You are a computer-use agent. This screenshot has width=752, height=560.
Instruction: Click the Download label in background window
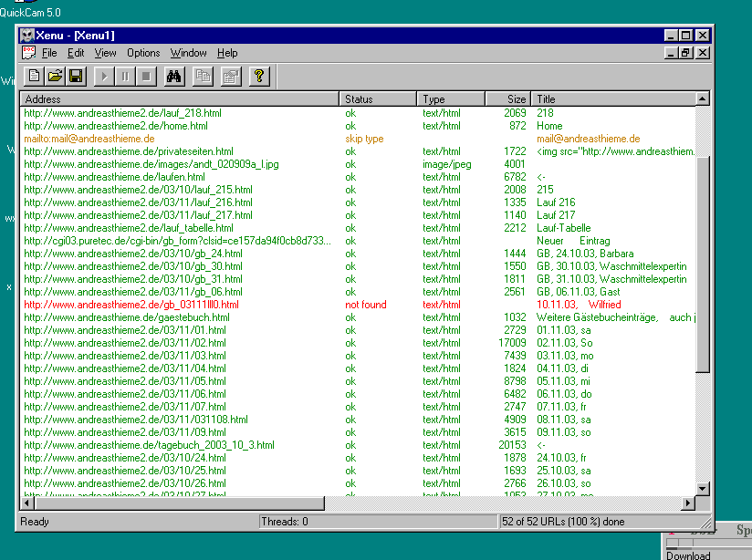point(688,555)
